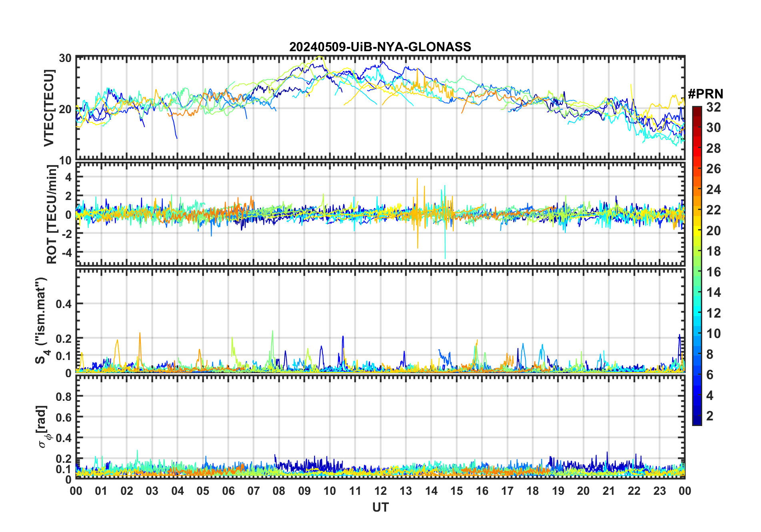Select the 4 tick on the ROT axis
761x532 pixels.
click(68, 176)
